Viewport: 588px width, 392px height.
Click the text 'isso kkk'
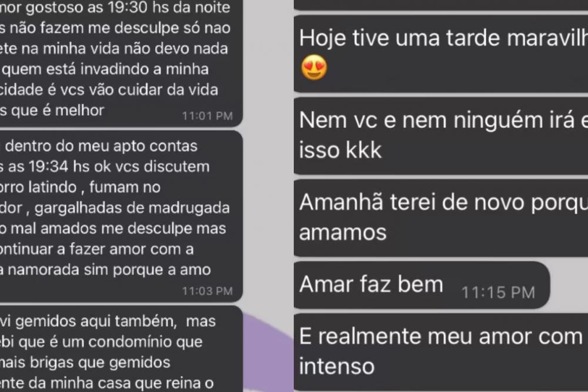[340, 150]
